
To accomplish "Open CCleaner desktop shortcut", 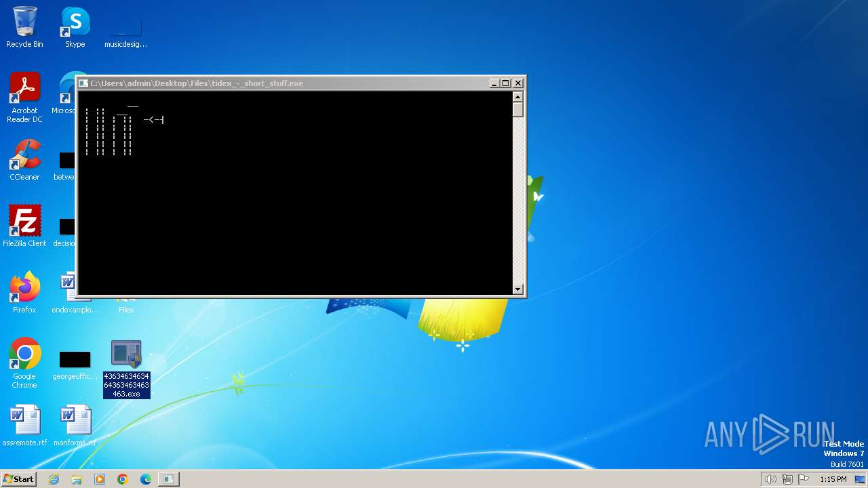I will point(24,160).
